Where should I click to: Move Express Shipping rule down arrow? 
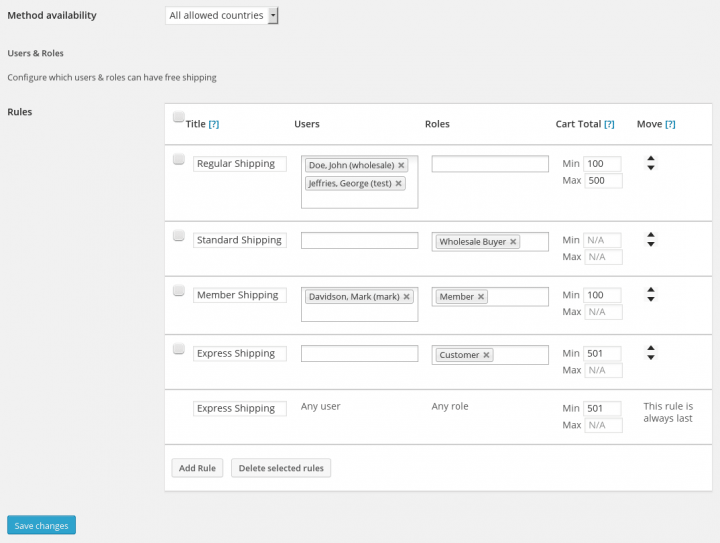(651, 358)
